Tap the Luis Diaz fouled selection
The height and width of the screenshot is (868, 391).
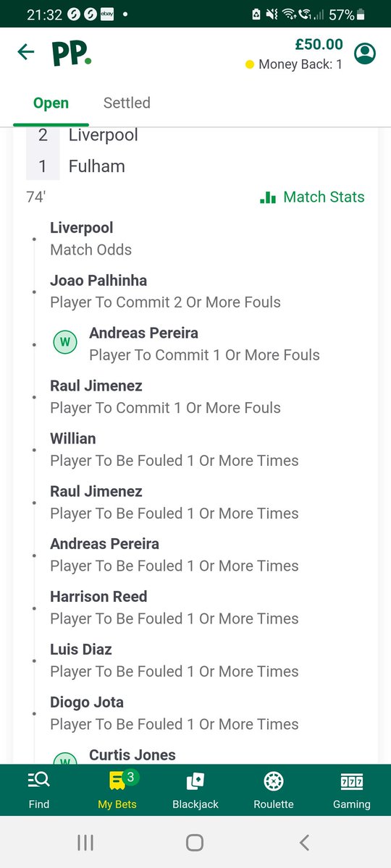click(175, 660)
